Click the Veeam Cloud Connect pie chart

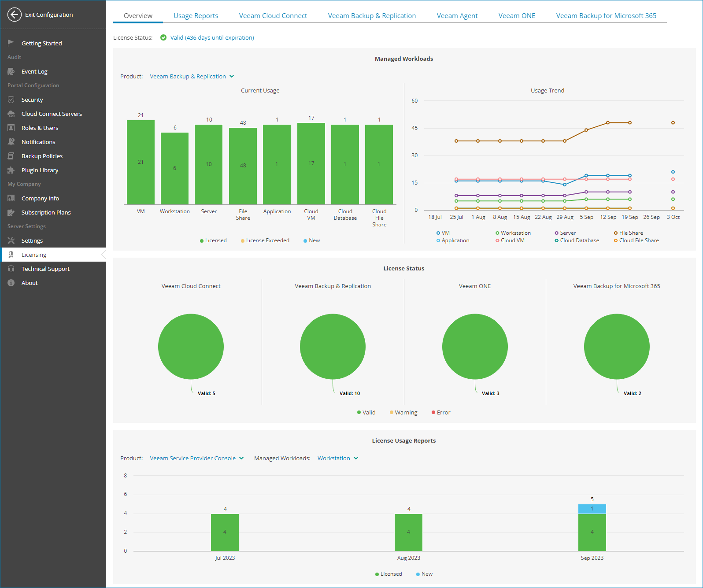[x=191, y=347]
